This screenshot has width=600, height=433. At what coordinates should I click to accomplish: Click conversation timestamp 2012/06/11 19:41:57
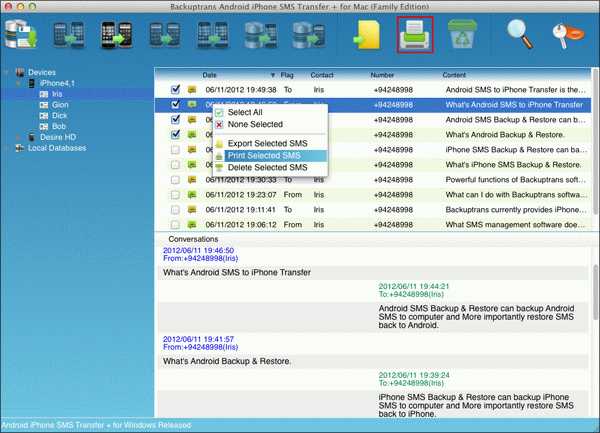tap(198, 339)
